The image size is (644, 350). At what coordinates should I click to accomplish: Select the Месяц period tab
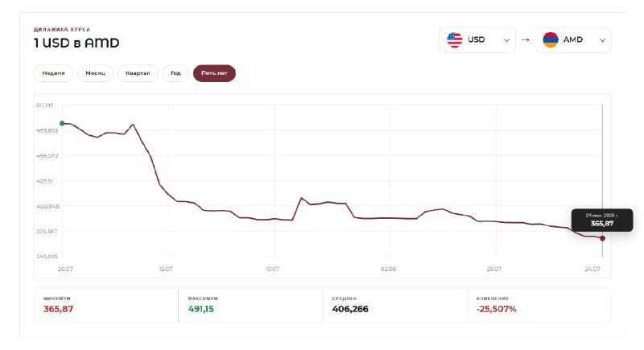[x=95, y=73]
